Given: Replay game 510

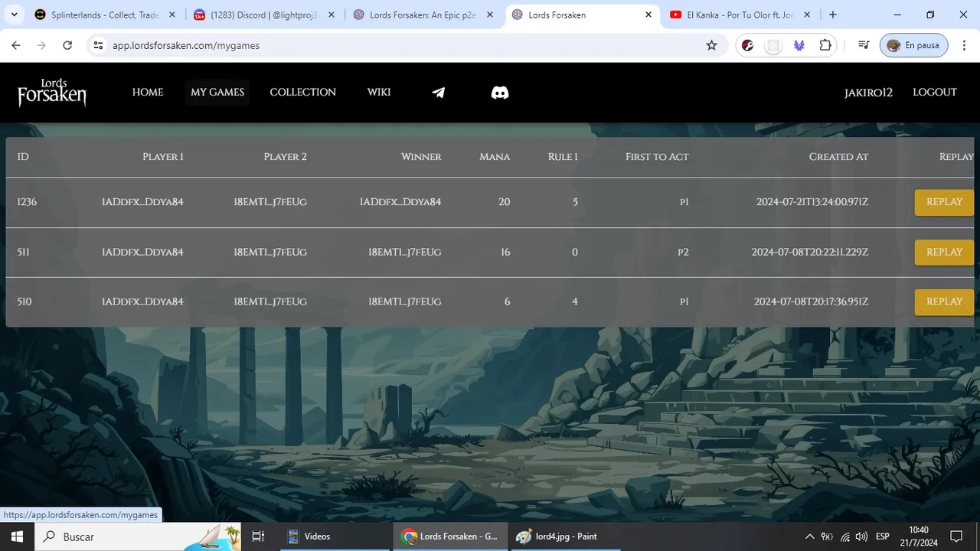Looking at the screenshot, I should coord(944,302).
